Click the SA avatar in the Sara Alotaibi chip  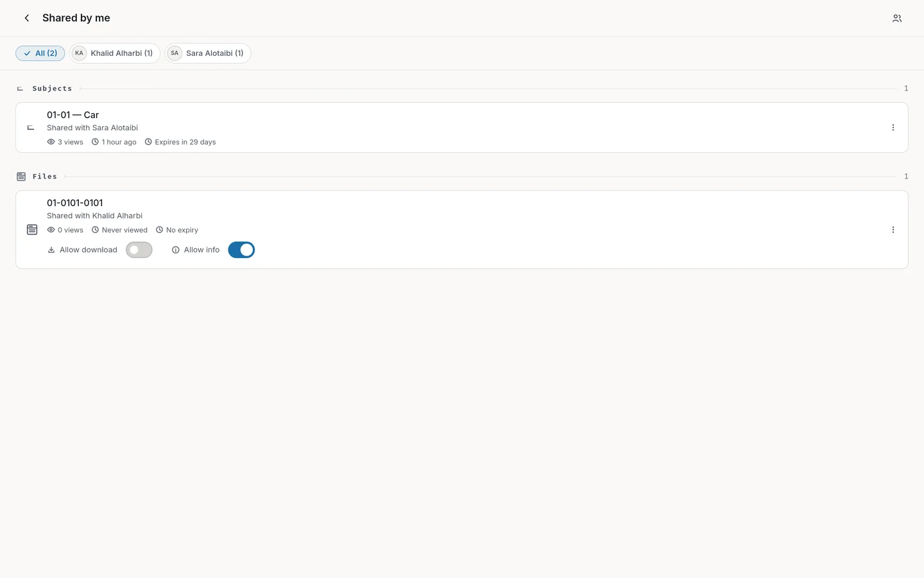175,53
